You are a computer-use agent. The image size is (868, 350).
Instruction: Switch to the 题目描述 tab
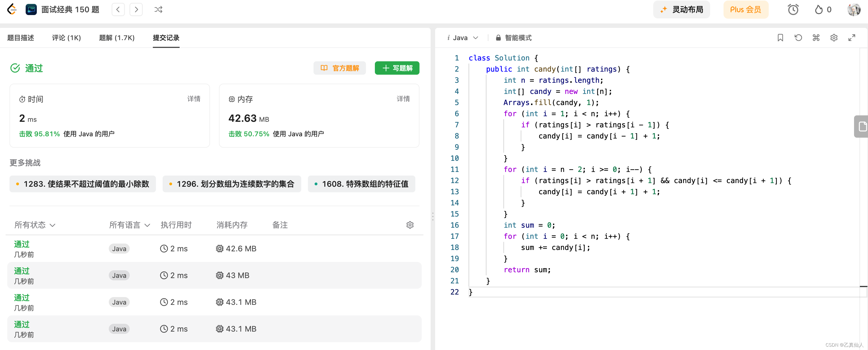(21, 38)
